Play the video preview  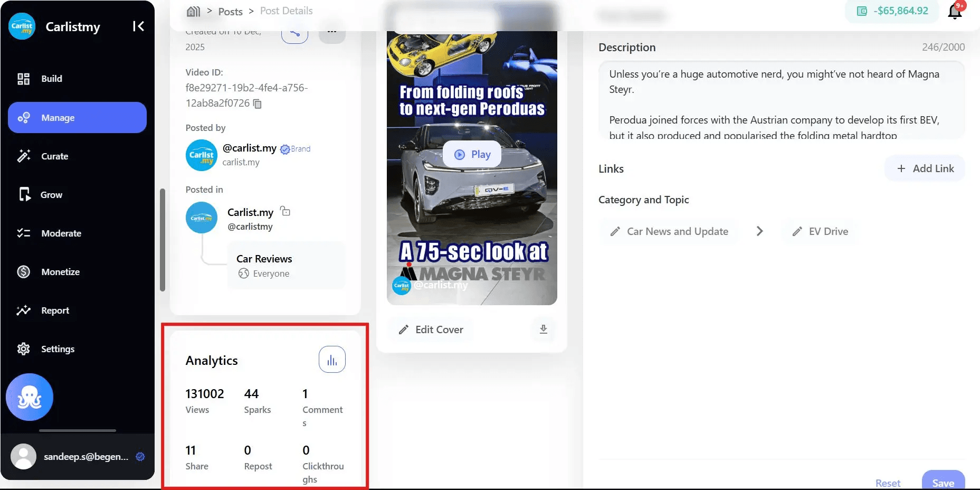pos(472,154)
